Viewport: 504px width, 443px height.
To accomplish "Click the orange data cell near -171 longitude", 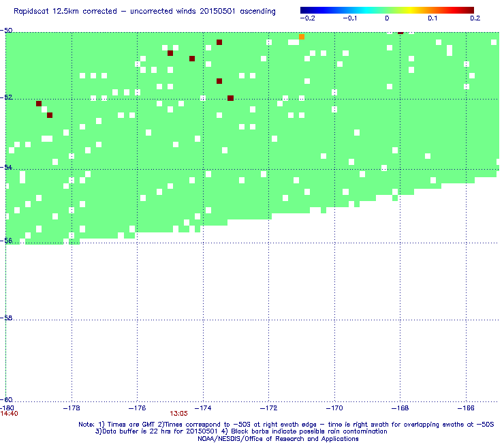I will (302, 37).
